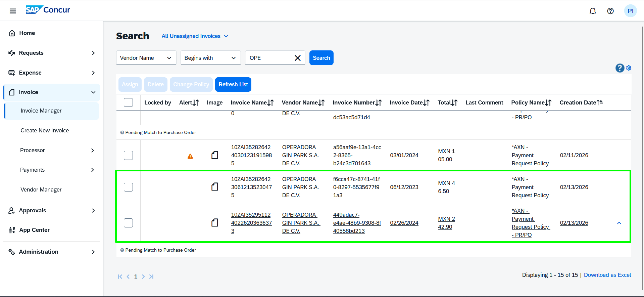This screenshot has height=297, width=644.
Task: View invoice image for 06/12/2023 invoice
Action: [215, 187]
